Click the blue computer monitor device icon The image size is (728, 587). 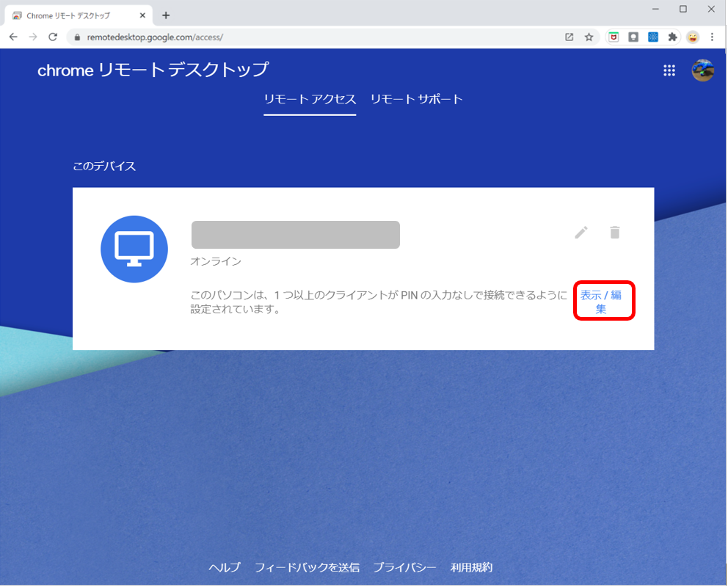(x=134, y=249)
